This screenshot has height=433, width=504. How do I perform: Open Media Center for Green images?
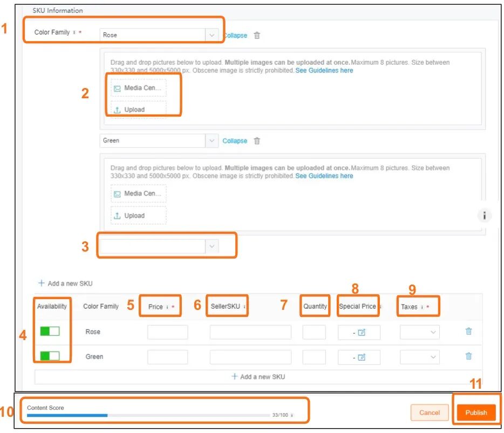tap(139, 194)
